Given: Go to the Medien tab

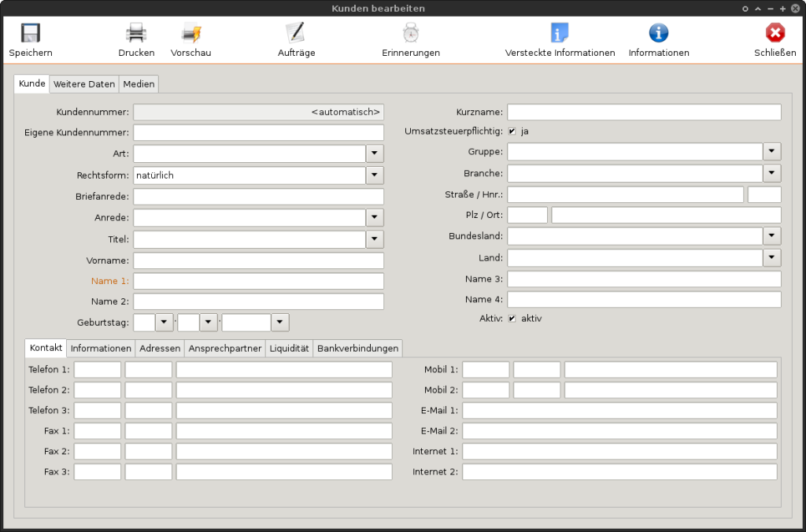Looking at the screenshot, I should click(x=139, y=84).
